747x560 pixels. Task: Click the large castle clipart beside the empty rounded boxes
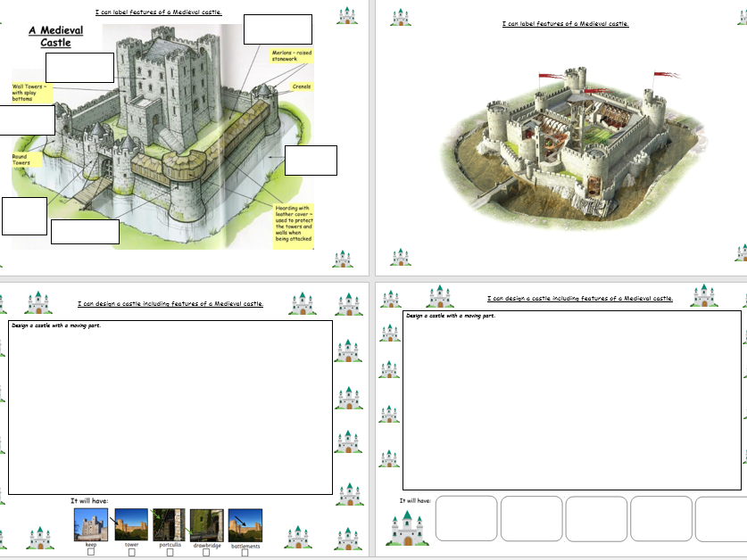click(x=407, y=528)
